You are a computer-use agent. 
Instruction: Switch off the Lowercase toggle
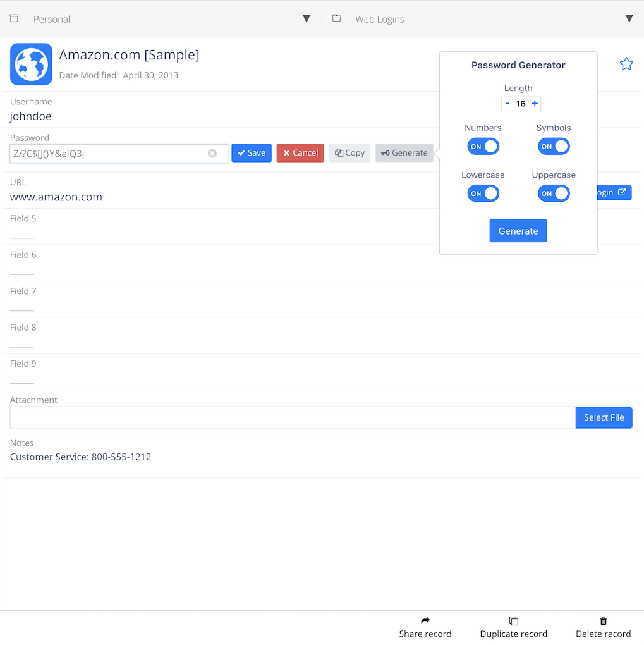(483, 193)
